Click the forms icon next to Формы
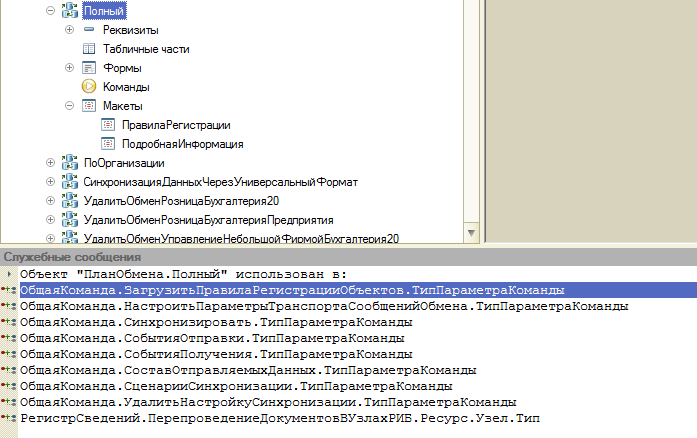This screenshot has width=697, height=438. 89,68
